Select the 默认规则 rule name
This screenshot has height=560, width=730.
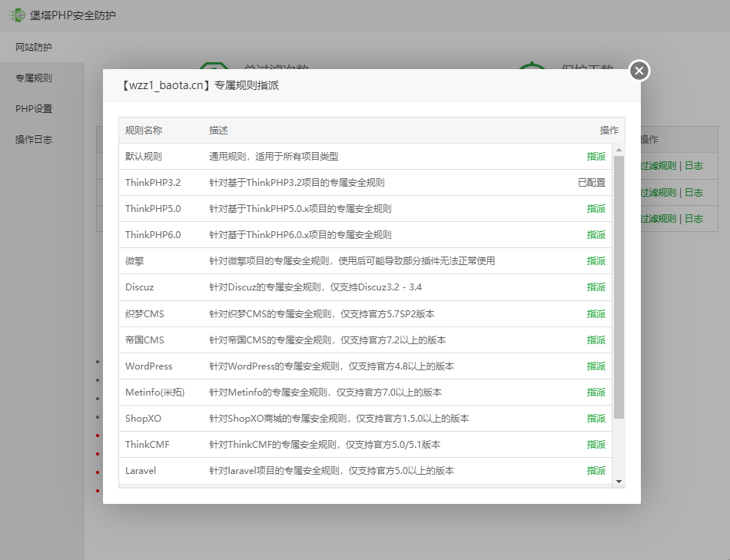pyautogui.click(x=144, y=157)
